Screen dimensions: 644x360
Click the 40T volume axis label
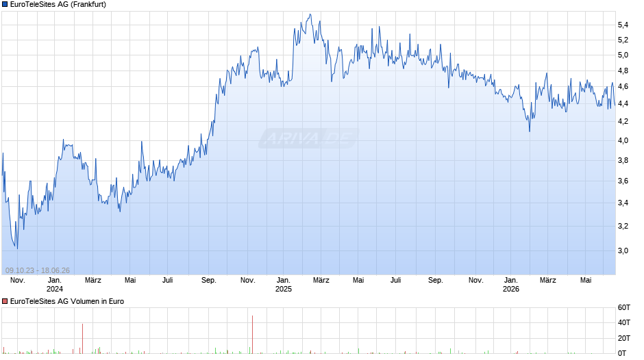624,322
